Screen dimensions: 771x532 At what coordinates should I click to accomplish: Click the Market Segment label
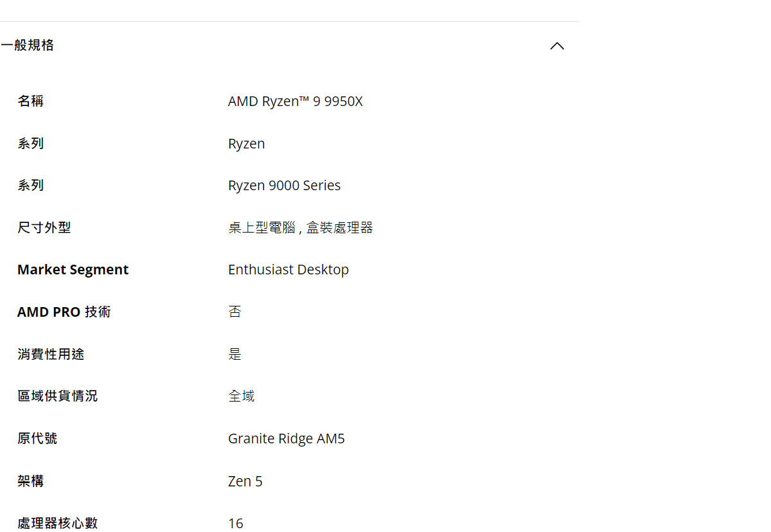point(73,270)
